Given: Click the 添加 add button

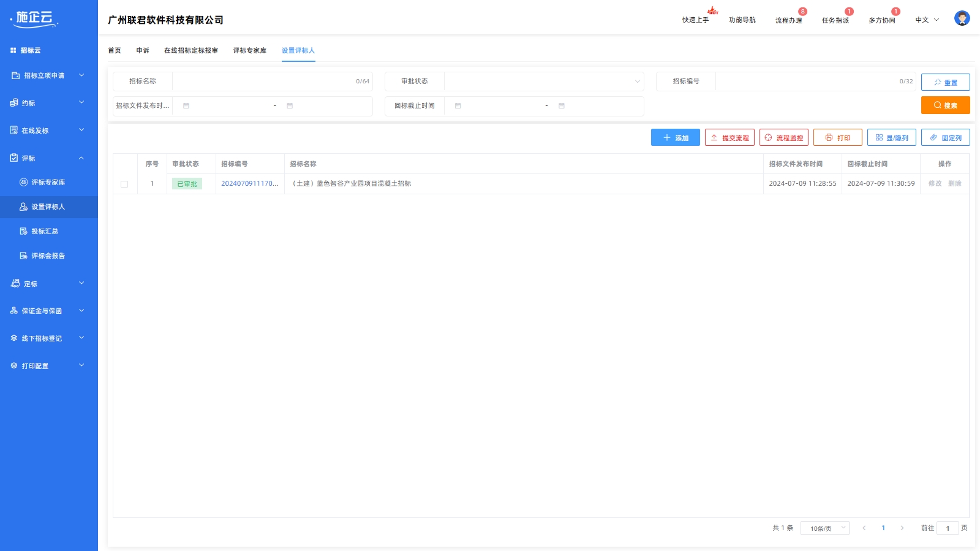Looking at the screenshot, I should coord(676,137).
